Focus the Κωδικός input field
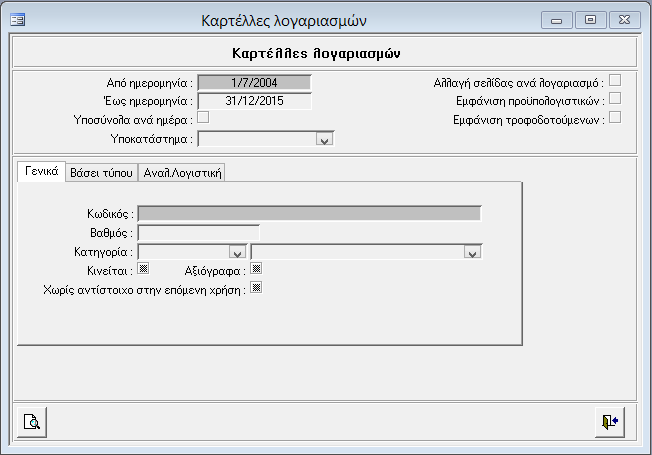Image resolution: width=652 pixels, height=455 pixels. click(309, 213)
